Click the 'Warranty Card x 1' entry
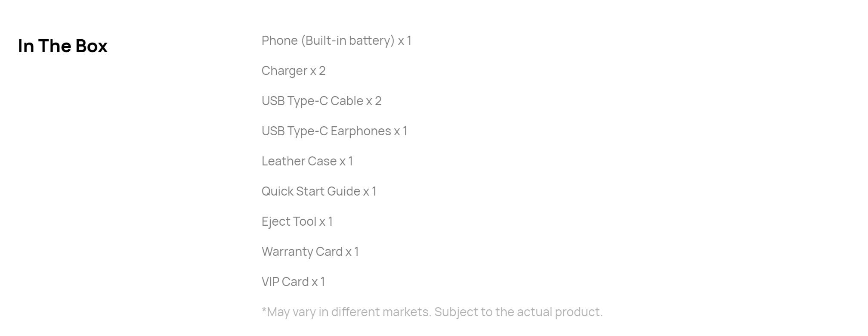The height and width of the screenshot is (336, 868). tap(310, 252)
